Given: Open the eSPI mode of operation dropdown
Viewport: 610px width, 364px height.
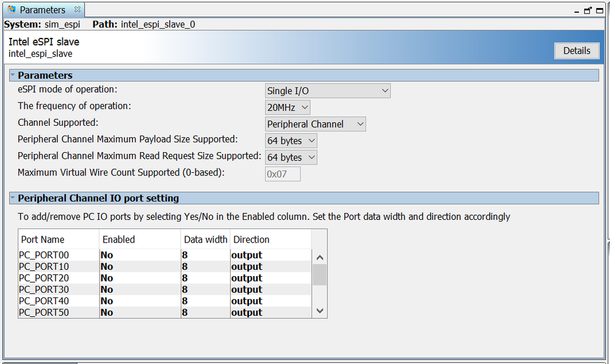Looking at the screenshot, I should (x=328, y=91).
